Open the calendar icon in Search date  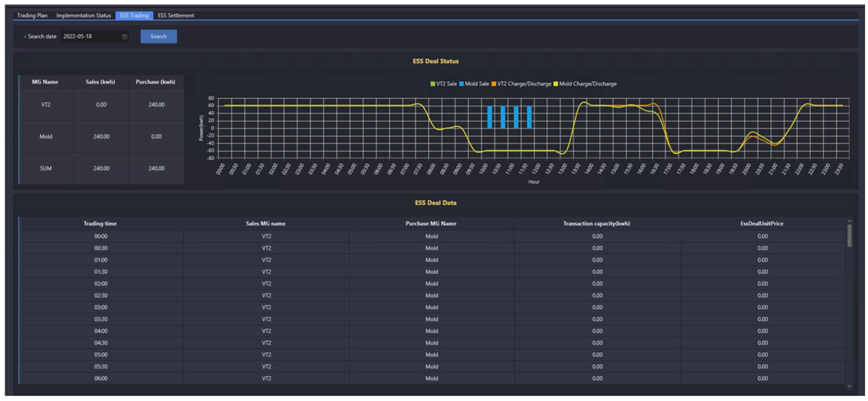(124, 36)
